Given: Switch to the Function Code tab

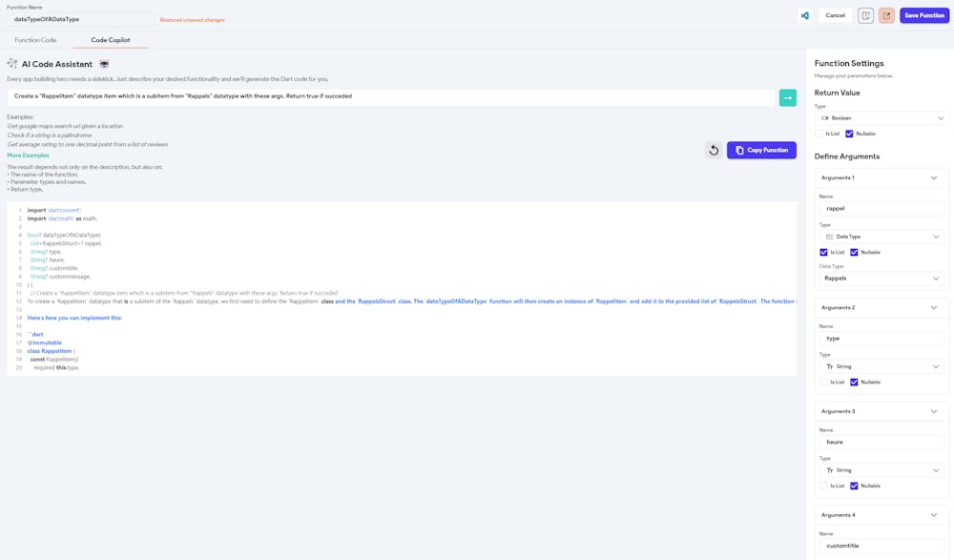Looking at the screenshot, I should point(35,40).
